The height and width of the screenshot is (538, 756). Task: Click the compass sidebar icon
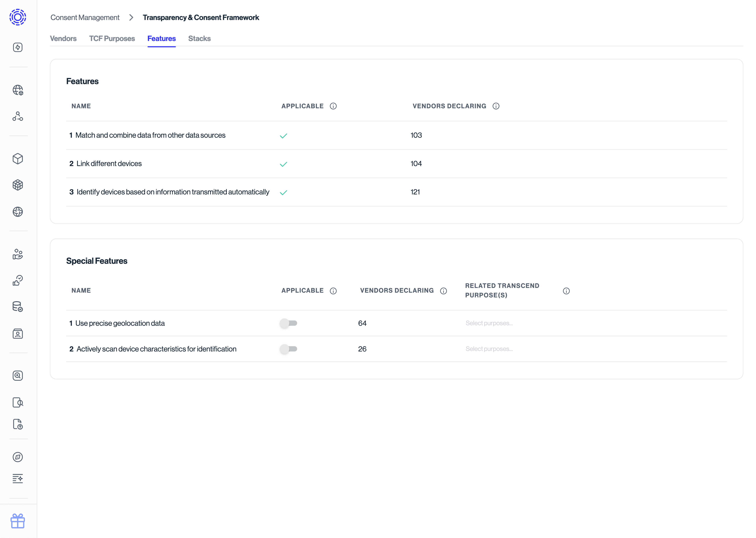[x=18, y=457]
